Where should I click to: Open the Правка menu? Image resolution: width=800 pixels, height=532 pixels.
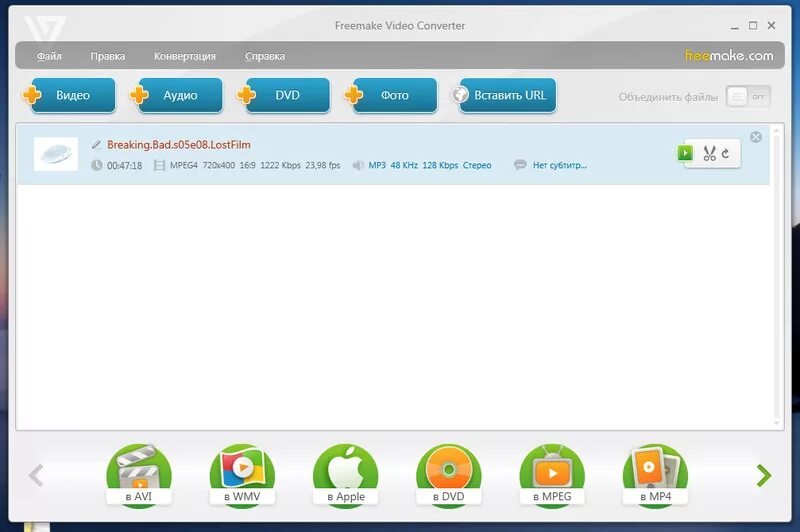click(x=108, y=56)
